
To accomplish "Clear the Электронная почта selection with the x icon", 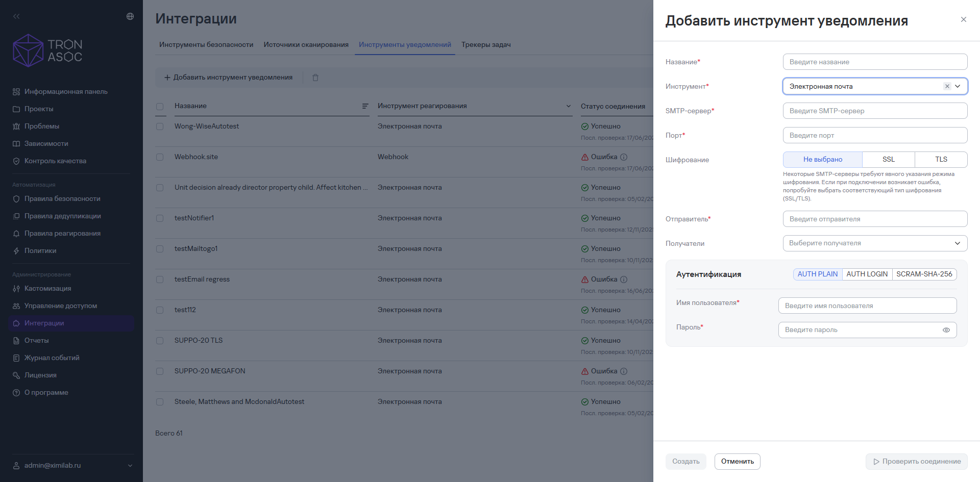I will [x=947, y=86].
